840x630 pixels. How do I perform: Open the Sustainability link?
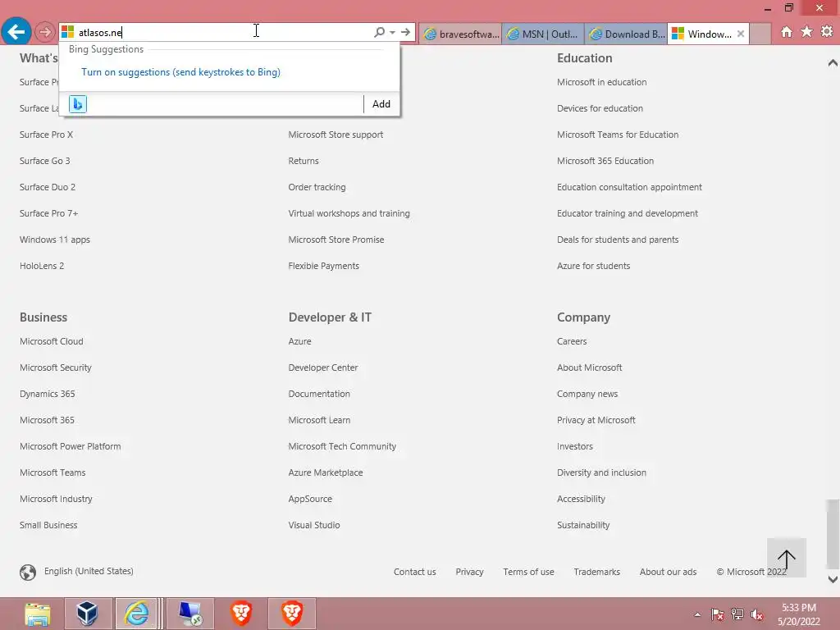coord(583,525)
